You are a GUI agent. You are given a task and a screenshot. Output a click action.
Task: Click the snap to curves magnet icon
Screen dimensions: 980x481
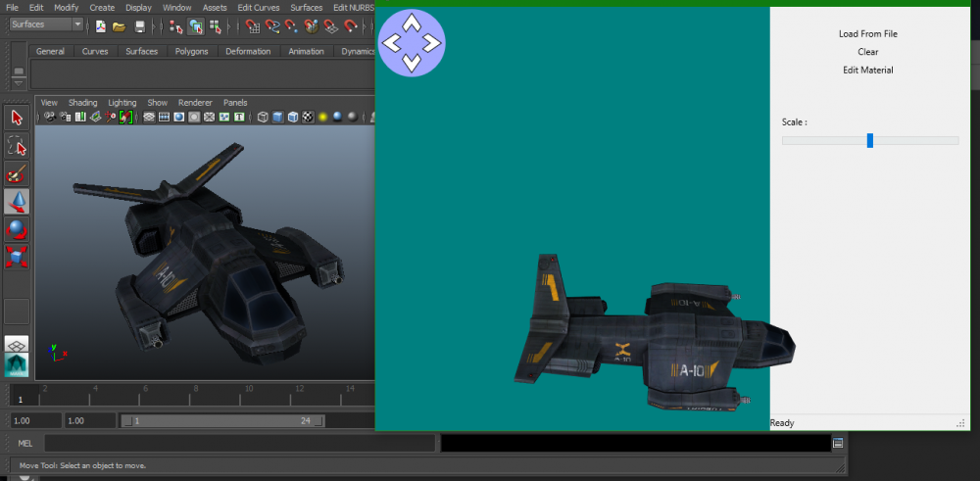(272, 25)
